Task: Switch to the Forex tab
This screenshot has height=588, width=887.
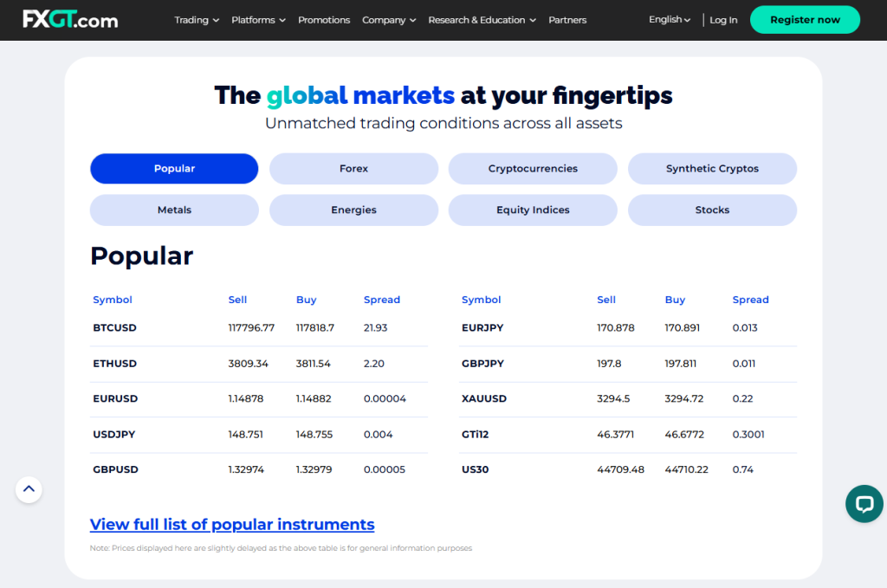Action: [353, 168]
